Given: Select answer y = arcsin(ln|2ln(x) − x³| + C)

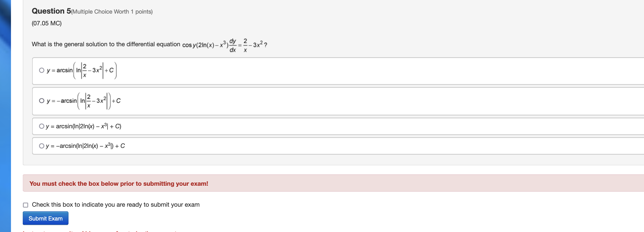Looking at the screenshot, I should (41, 126).
